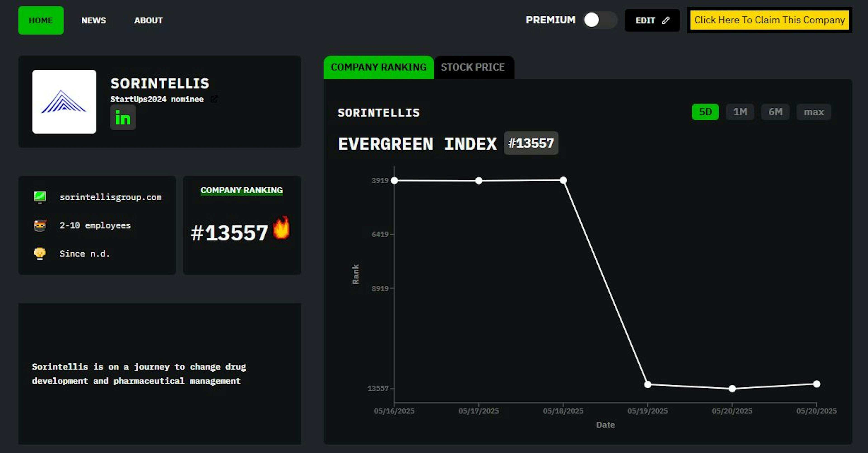This screenshot has height=453, width=868.
Task: Open the Sorintellis LinkedIn icon
Action: (x=123, y=118)
